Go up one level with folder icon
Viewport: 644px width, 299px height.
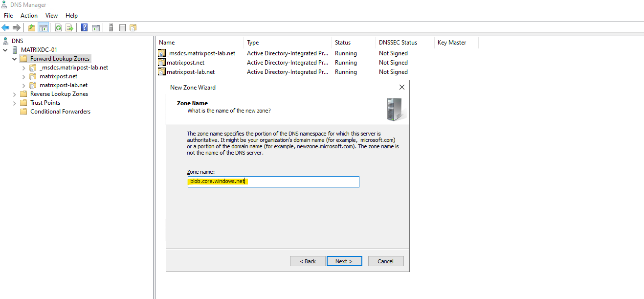[x=32, y=28]
